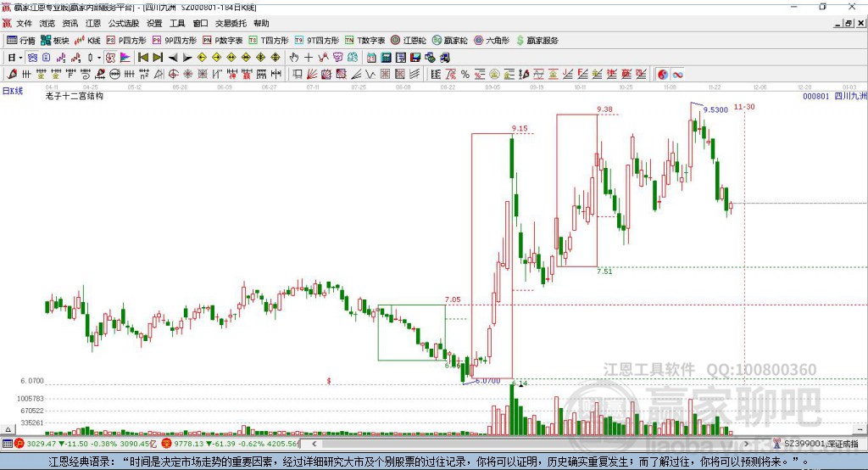Open the 帮助 menu

(261, 23)
